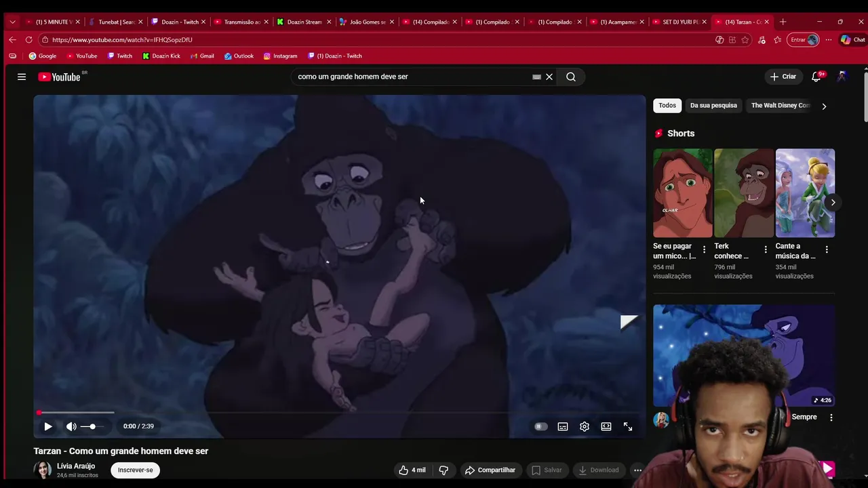The height and width of the screenshot is (488, 868).
Task: Open short 'Terk conhece' thumbnail
Action: (x=744, y=193)
